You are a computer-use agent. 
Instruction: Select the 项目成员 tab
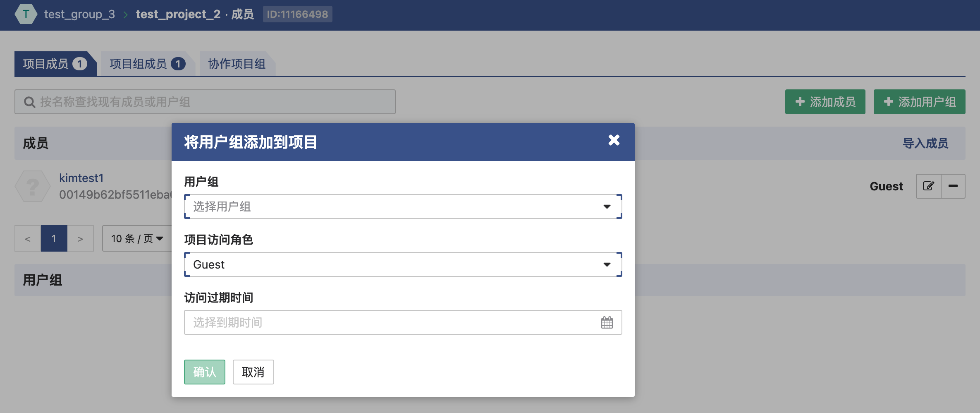pyautogui.click(x=55, y=64)
